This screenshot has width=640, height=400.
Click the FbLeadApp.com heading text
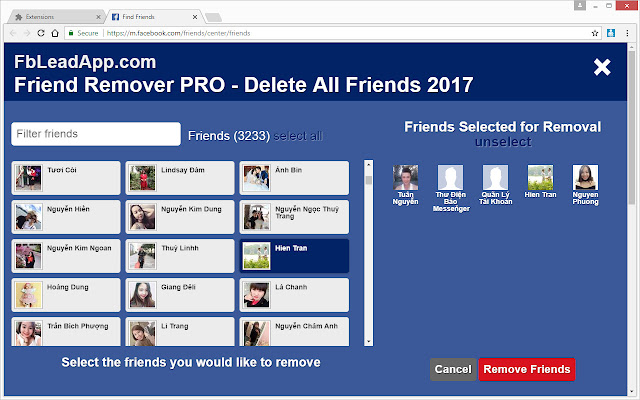coord(85,62)
